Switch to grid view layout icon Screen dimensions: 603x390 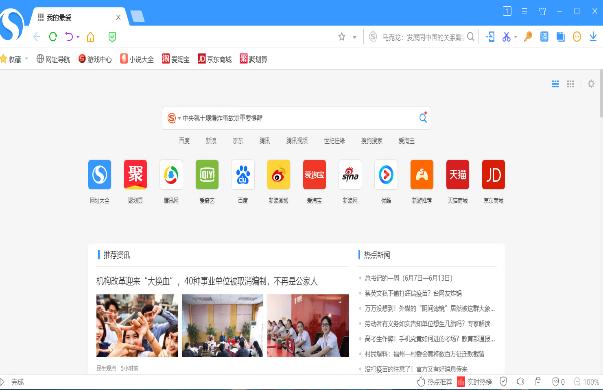click(x=570, y=84)
